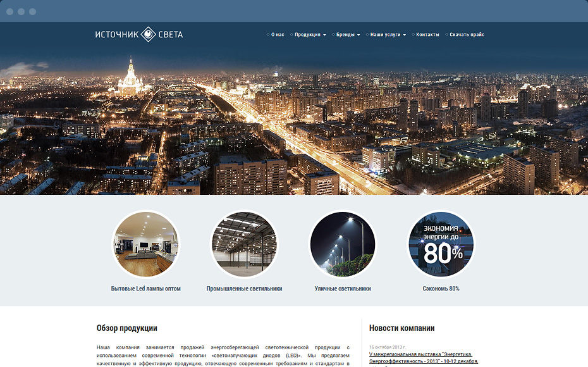Screen dimensions: 588x367
Task: Click the third window control dot
Action: pos(32,11)
